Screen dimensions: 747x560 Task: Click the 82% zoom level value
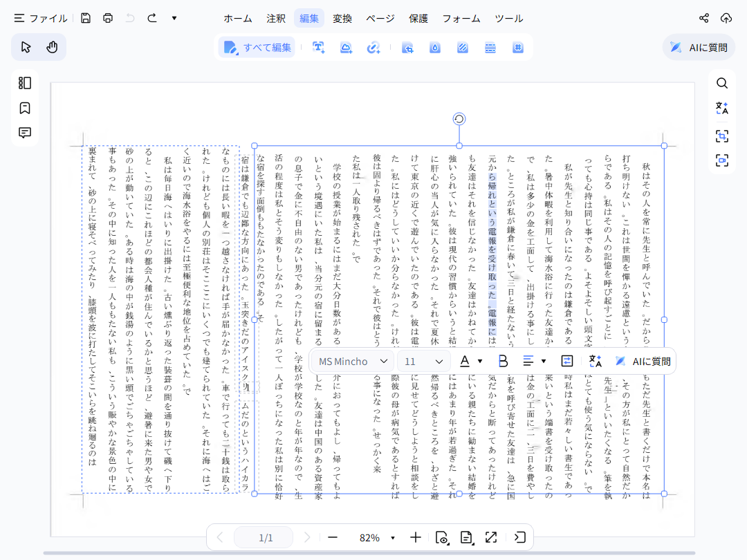(x=369, y=538)
